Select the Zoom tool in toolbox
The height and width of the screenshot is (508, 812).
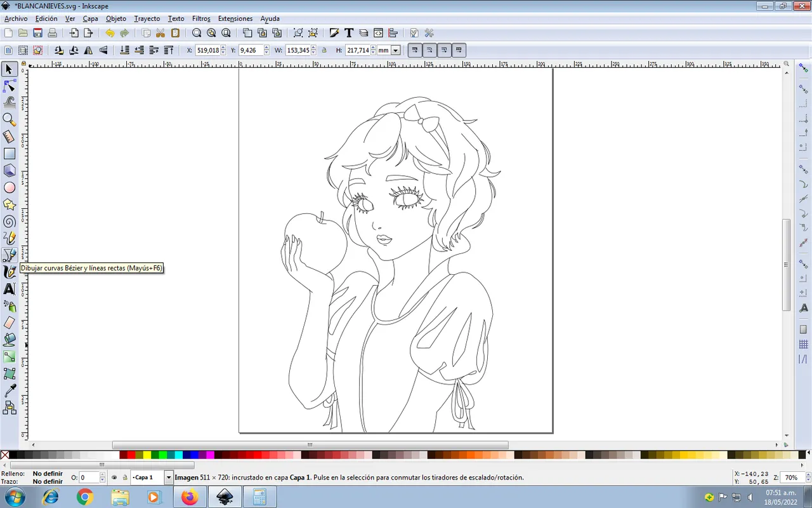pyautogui.click(x=10, y=119)
